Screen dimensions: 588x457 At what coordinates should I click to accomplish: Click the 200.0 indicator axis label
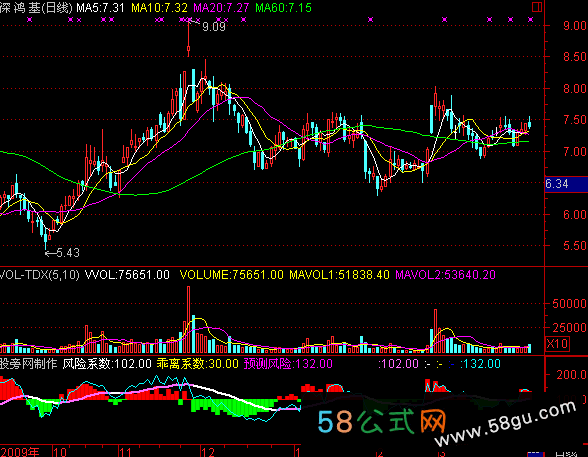[571, 374]
